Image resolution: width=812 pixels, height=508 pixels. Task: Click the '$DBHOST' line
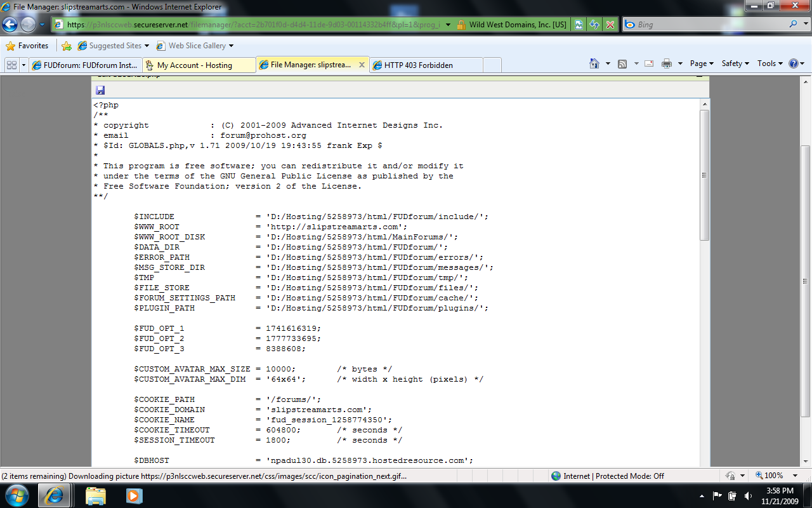[x=303, y=460]
